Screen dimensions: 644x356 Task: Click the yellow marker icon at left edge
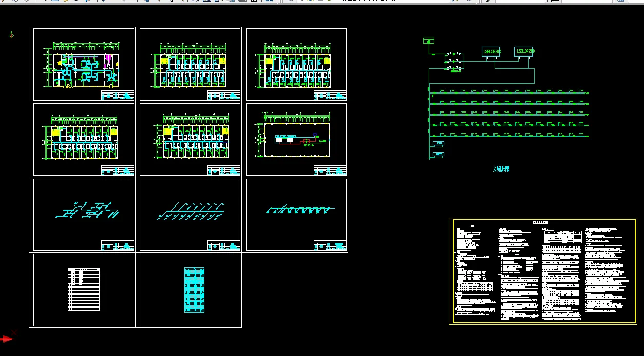pos(11,35)
